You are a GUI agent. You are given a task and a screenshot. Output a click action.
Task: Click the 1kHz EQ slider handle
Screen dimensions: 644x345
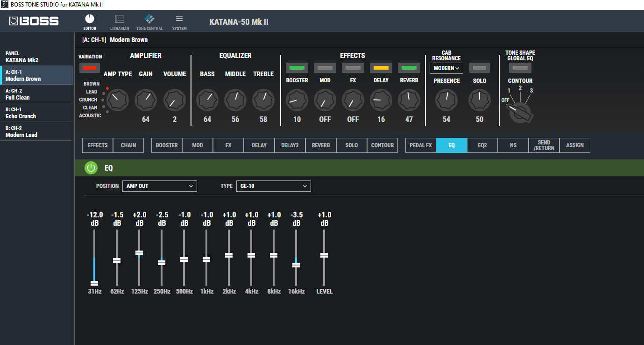click(206, 259)
